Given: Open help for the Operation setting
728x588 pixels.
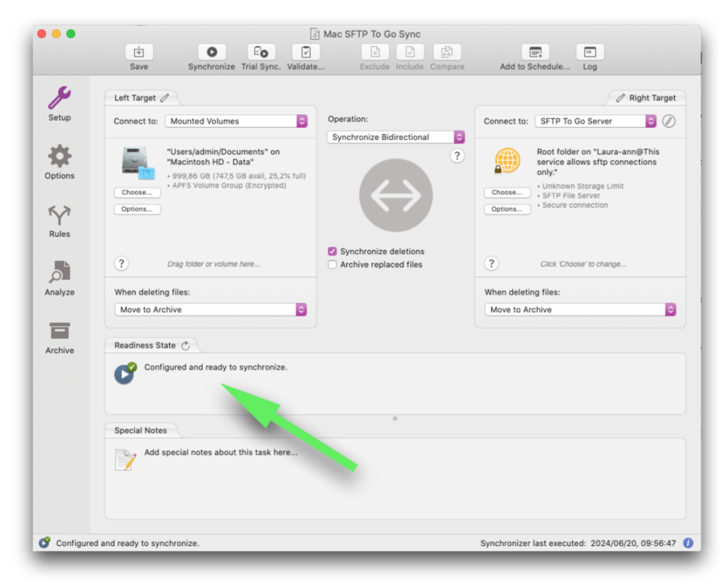Looking at the screenshot, I should click(457, 156).
